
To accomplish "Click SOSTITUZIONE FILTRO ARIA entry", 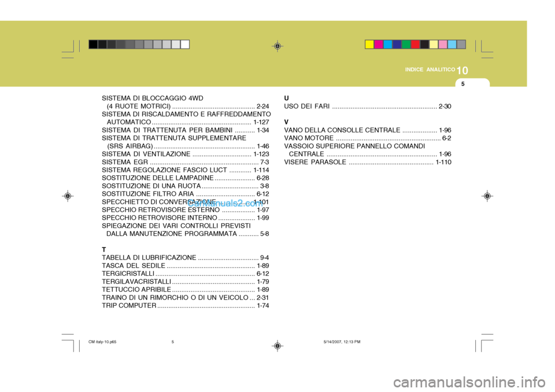I will click(186, 194).
